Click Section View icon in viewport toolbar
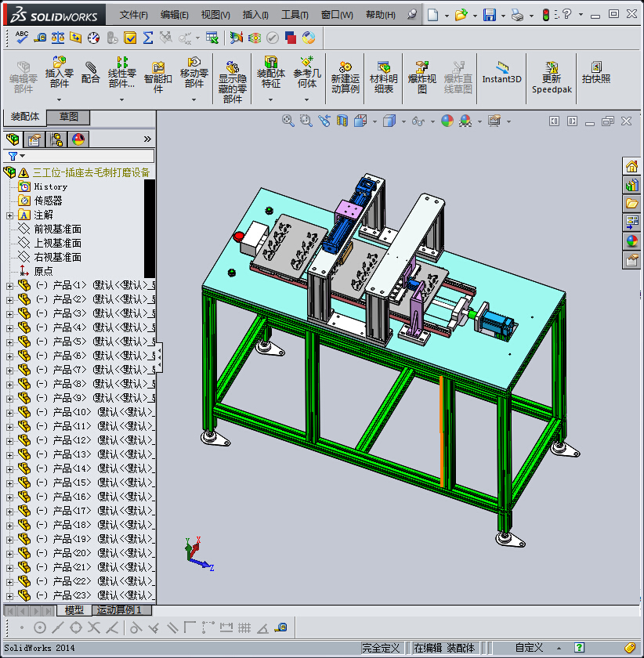This screenshot has width=644, height=658. coord(342,121)
